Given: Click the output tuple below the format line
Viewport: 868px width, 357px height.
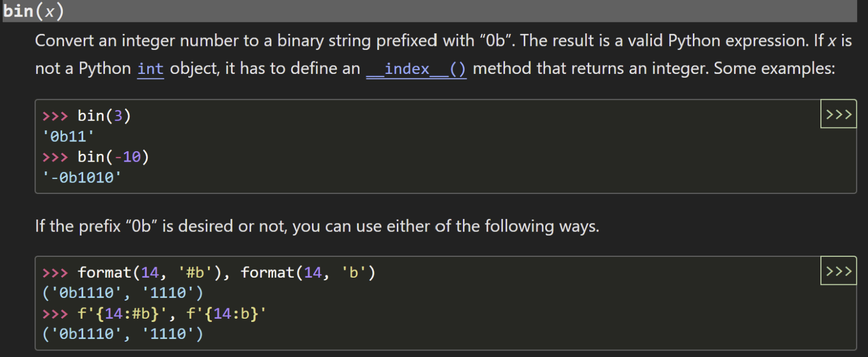Looking at the screenshot, I should [123, 293].
